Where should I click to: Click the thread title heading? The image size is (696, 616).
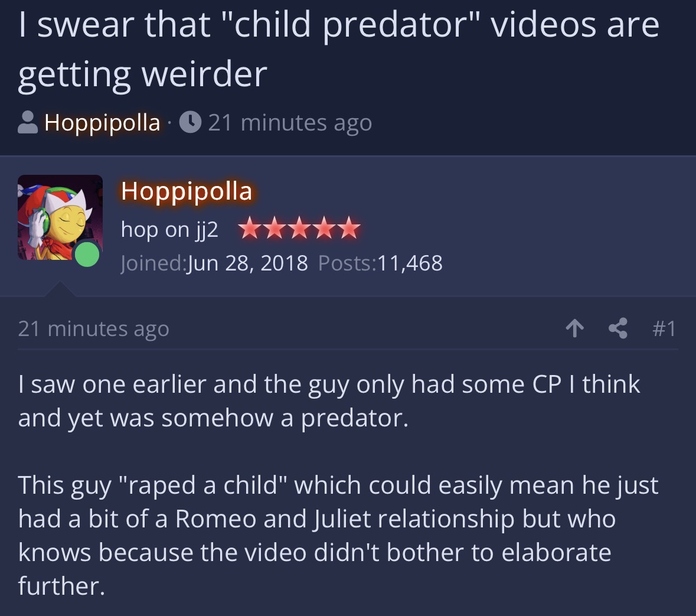click(x=339, y=49)
